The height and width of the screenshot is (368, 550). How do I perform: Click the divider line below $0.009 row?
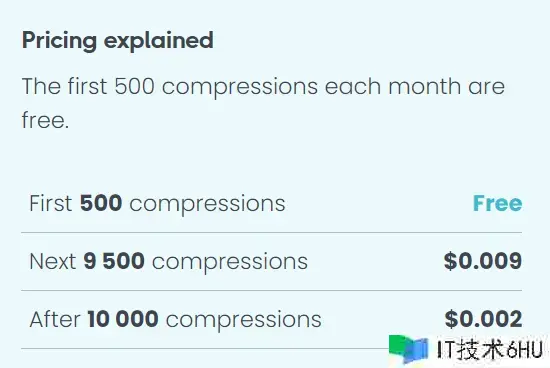pyautogui.click(x=271, y=290)
